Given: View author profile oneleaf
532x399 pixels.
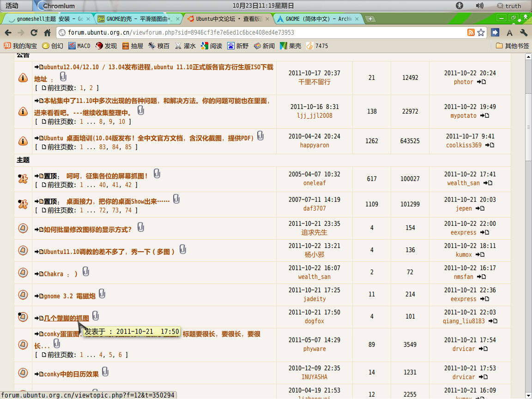Looking at the screenshot, I should (x=314, y=183).
